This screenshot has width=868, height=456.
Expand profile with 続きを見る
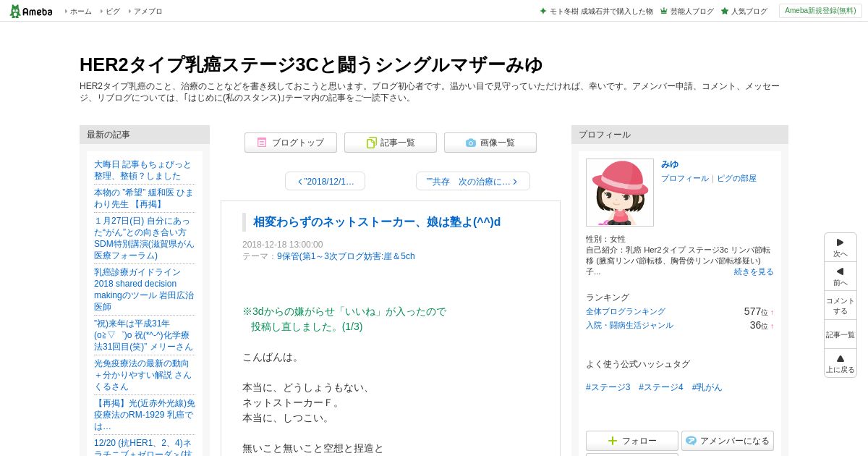click(754, 271)
